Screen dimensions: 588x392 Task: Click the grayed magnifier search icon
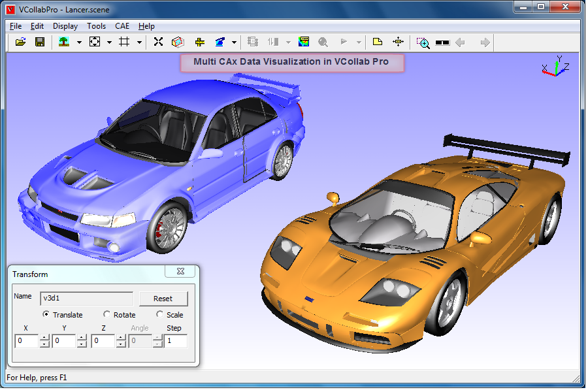coord(323,42)
